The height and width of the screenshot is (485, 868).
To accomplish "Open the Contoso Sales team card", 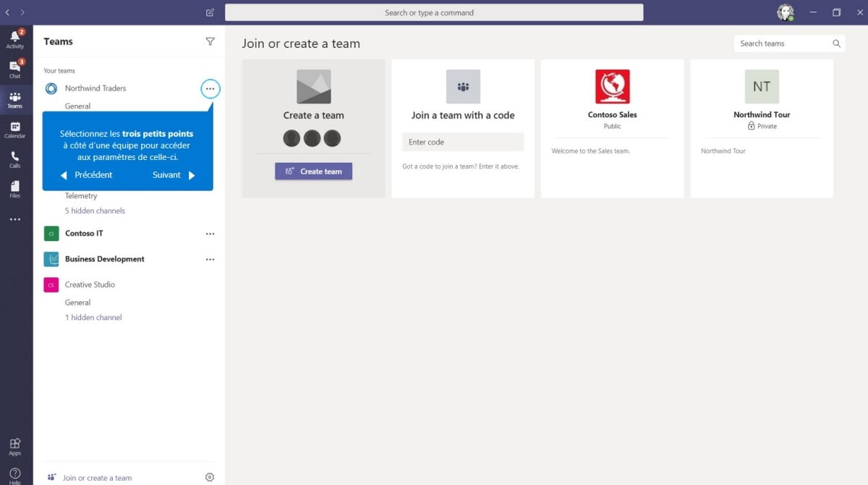I will (x=612, y=128).
